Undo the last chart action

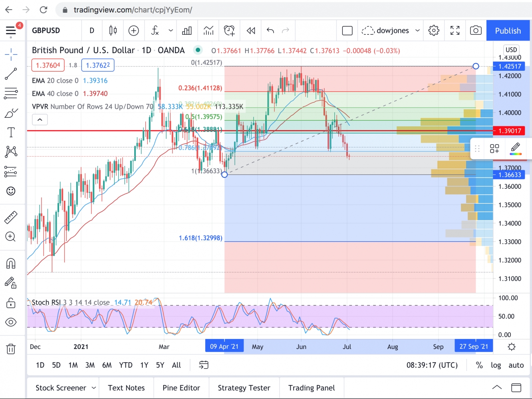[270, 30]
